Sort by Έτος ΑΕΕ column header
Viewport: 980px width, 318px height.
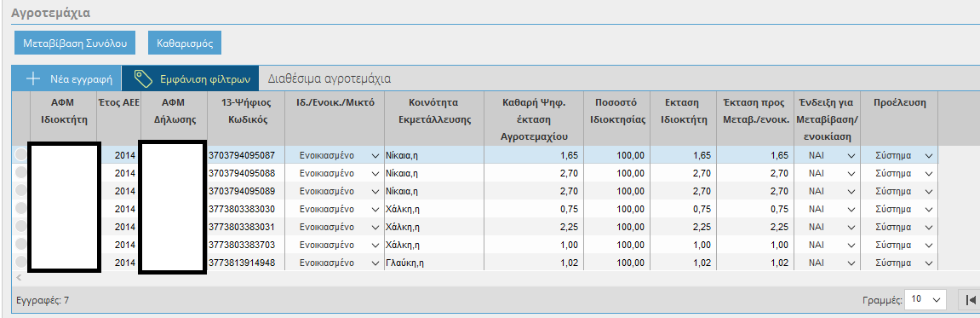117,119
